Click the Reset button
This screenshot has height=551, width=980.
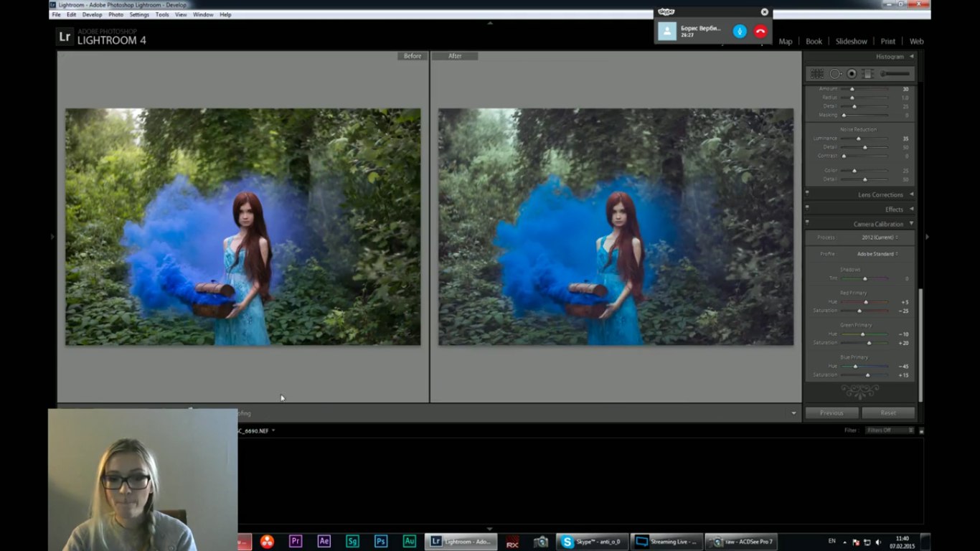click(x=888, y=413)
